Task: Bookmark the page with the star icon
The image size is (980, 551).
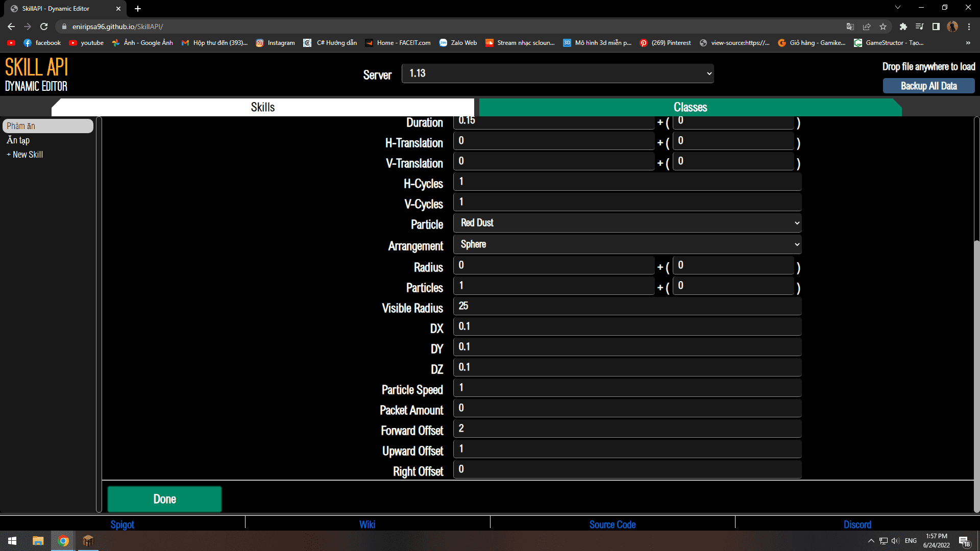Action: 884,27
